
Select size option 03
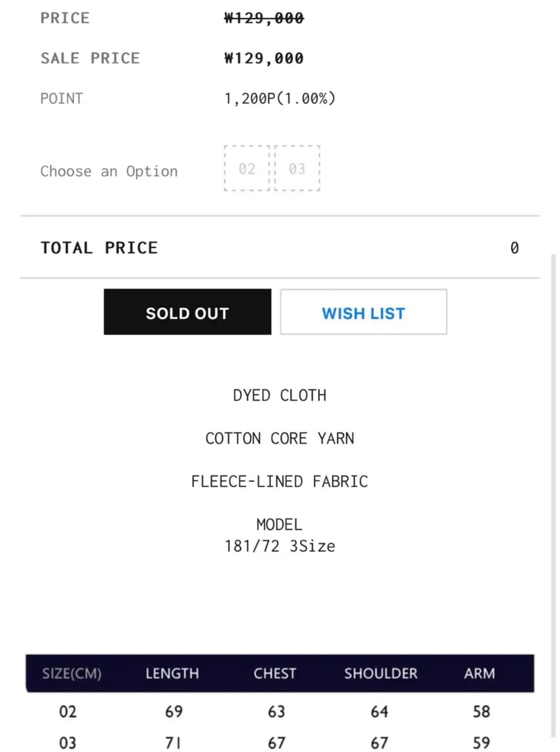coord(297,169)
